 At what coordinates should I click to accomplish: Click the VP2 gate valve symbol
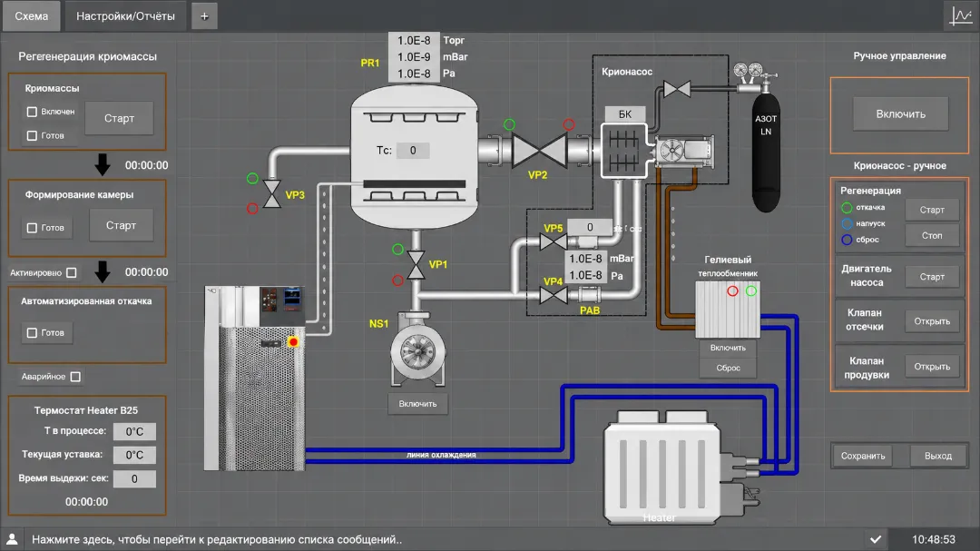tap(539, 151)
